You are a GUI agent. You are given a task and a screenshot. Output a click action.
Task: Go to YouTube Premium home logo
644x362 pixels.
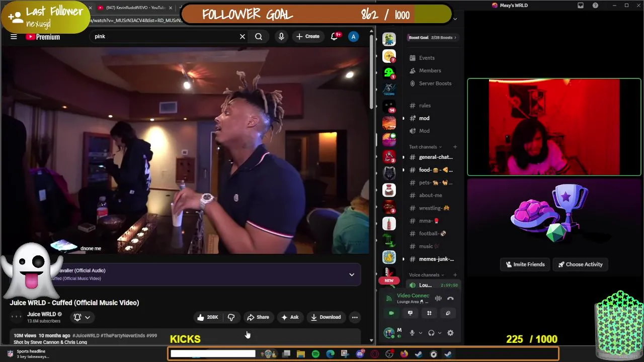[43, 37]
